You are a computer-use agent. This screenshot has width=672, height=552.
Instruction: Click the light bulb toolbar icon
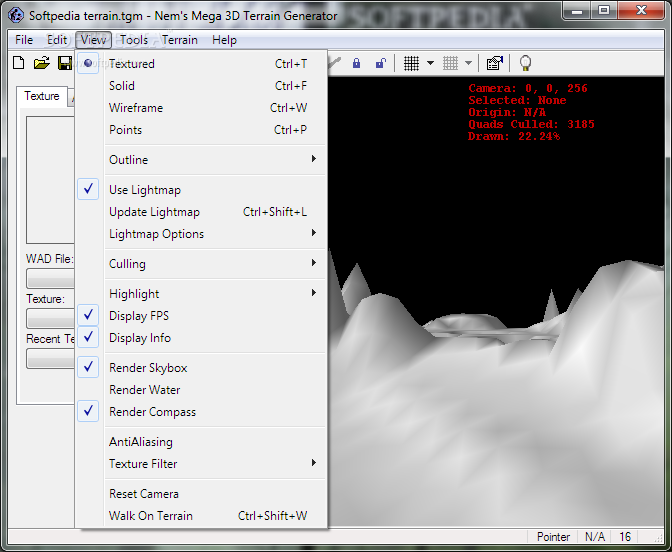click(x=525, y=63)
